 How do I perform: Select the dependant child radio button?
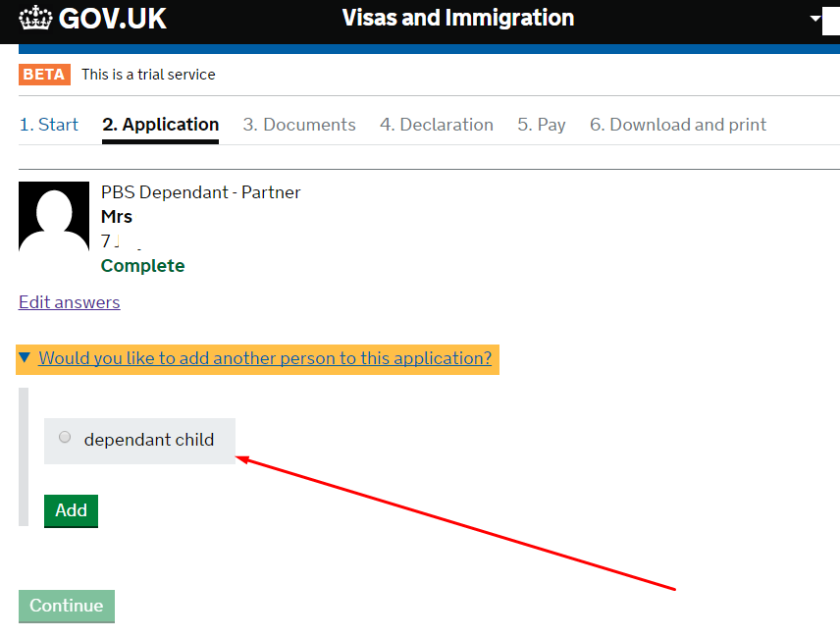tap(66, 438)
